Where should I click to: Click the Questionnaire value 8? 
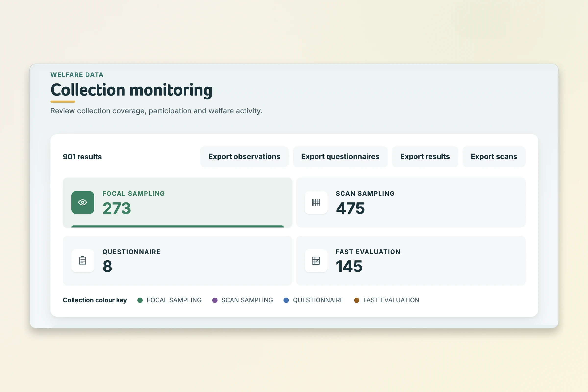pyautogui.click(x=107, y=266)
